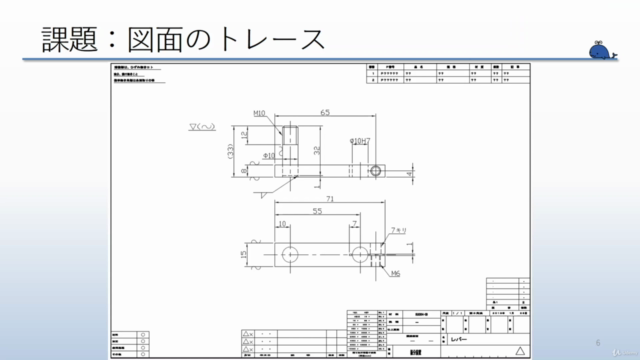This screenshot has height=360, width=640.
Task: Click the 65 dimension in the upper view
Action: [325, 112]
